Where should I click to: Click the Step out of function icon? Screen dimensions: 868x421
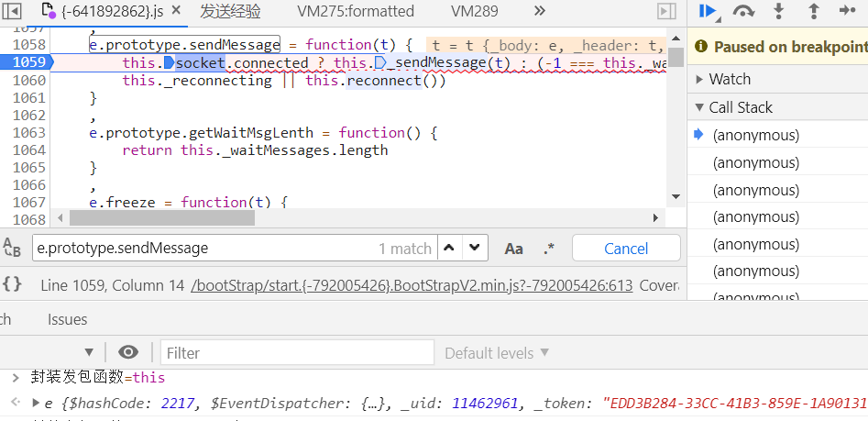(x=813, y=11)
